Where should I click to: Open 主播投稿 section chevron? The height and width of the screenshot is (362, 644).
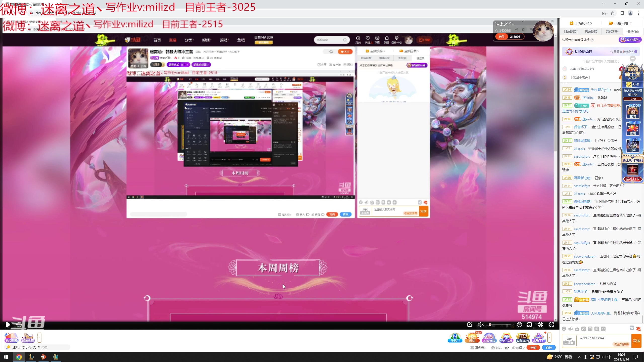[591, 23]
